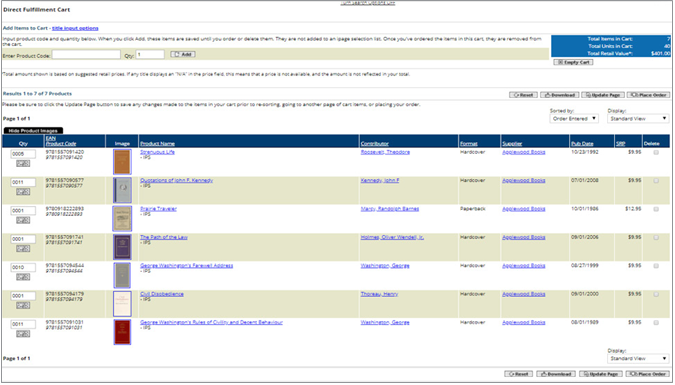The image size is (675, 385).
Task: Check Delete box for Quotations of John F. Kennedy
Action: pos(656,181)
